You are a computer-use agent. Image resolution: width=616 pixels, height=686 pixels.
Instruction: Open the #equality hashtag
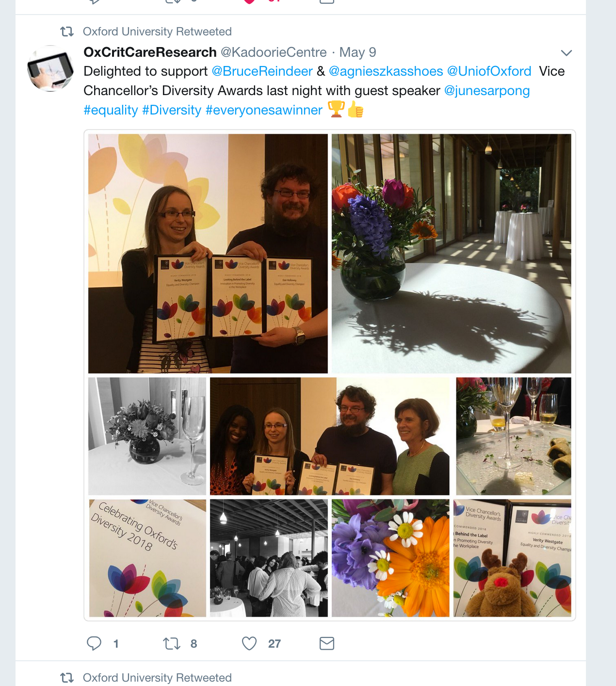pyautogui.click(x=111, y=110)
